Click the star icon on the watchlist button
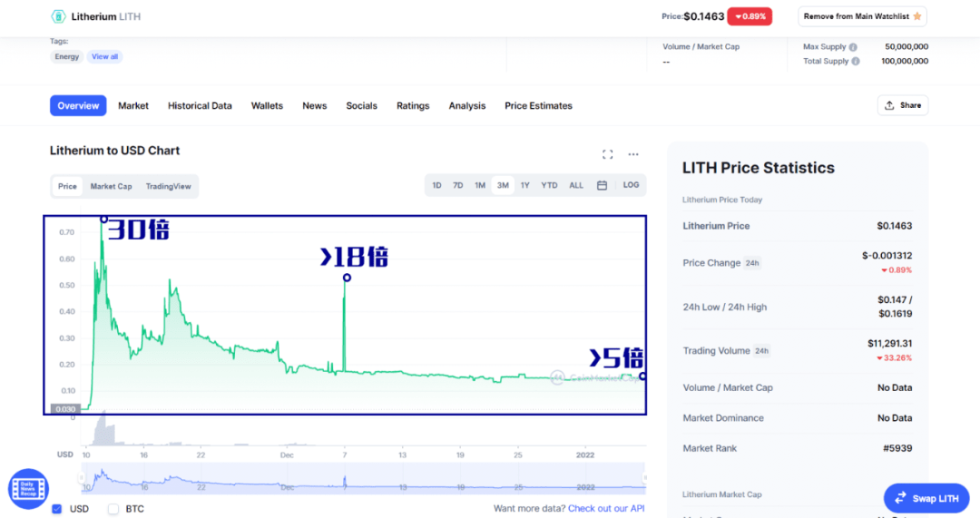980x518 pixels. click(917, 16)
